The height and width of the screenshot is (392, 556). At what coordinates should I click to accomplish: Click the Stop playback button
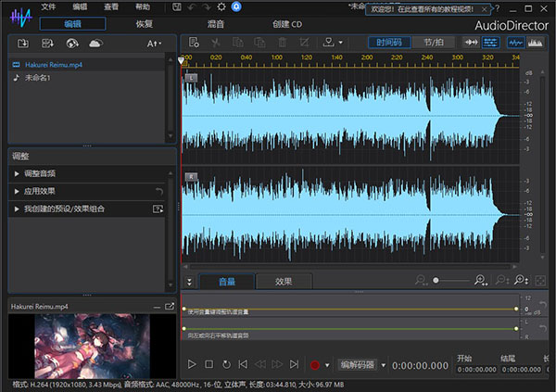208,365
